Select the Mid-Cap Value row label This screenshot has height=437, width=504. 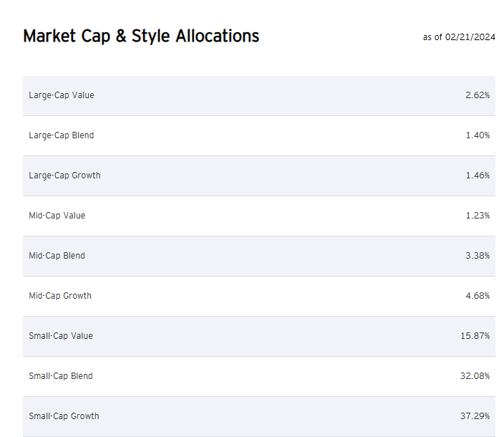pos(57,216)
